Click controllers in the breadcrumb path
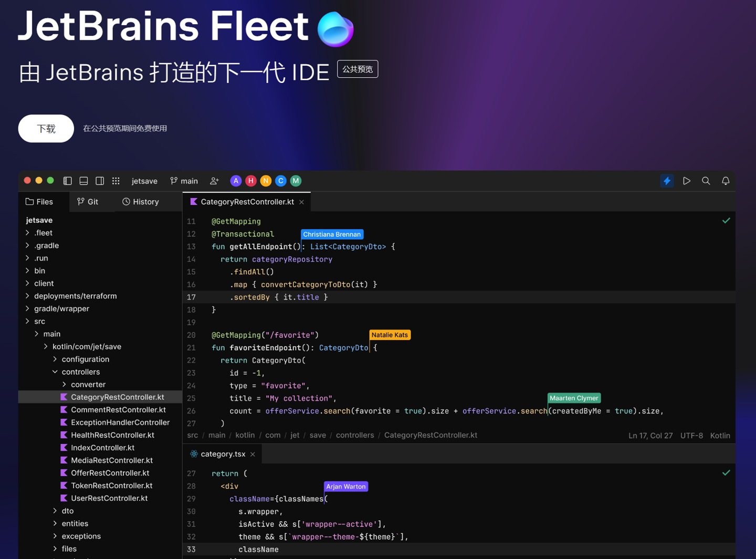756x559 pixels. tap(355, 435)
